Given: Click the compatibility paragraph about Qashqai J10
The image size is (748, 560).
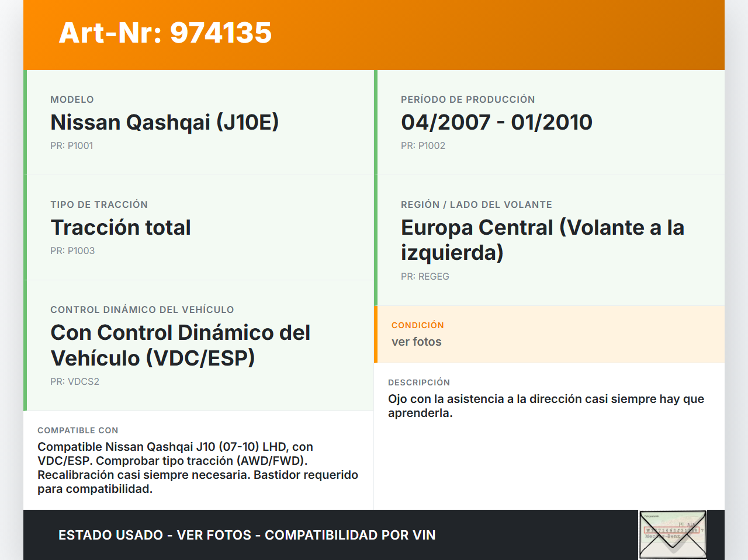Looking at the screenshot, I should [198, 468].
